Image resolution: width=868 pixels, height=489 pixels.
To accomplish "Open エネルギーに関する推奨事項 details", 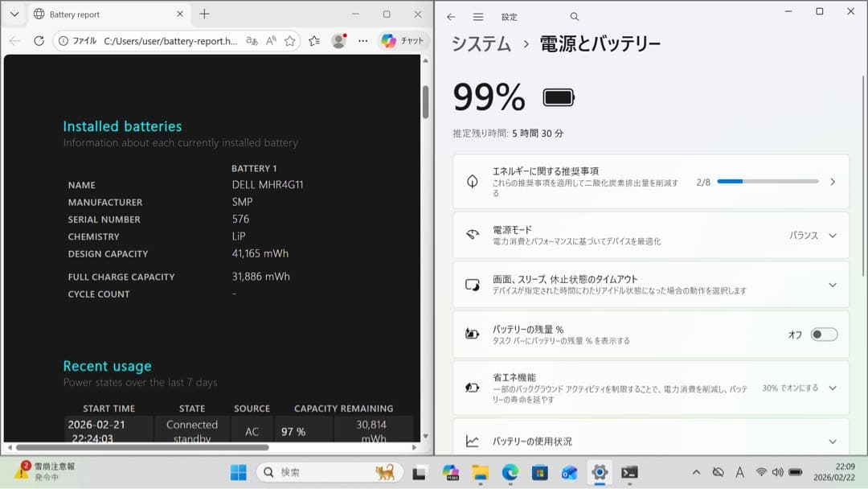I will tap(833, 181).
